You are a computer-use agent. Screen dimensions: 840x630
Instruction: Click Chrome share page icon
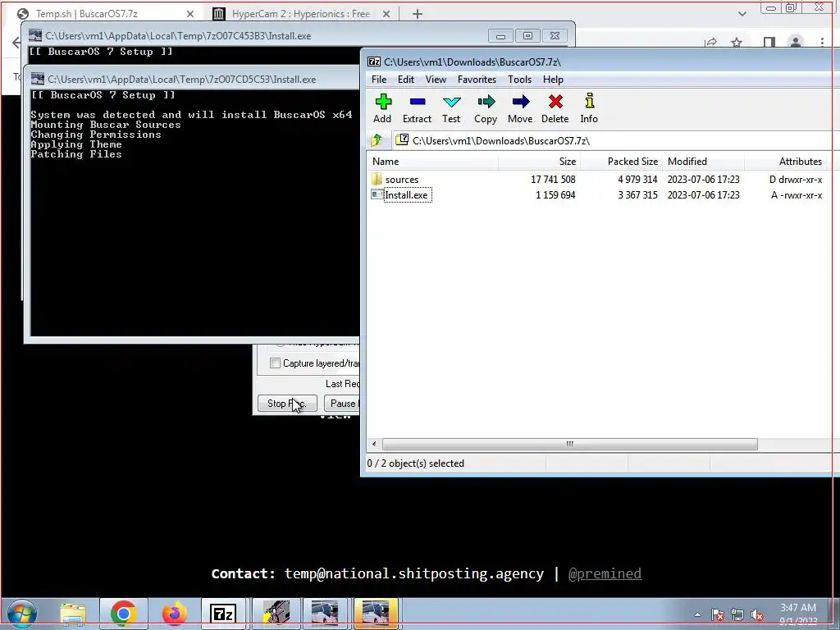point(711,42)
